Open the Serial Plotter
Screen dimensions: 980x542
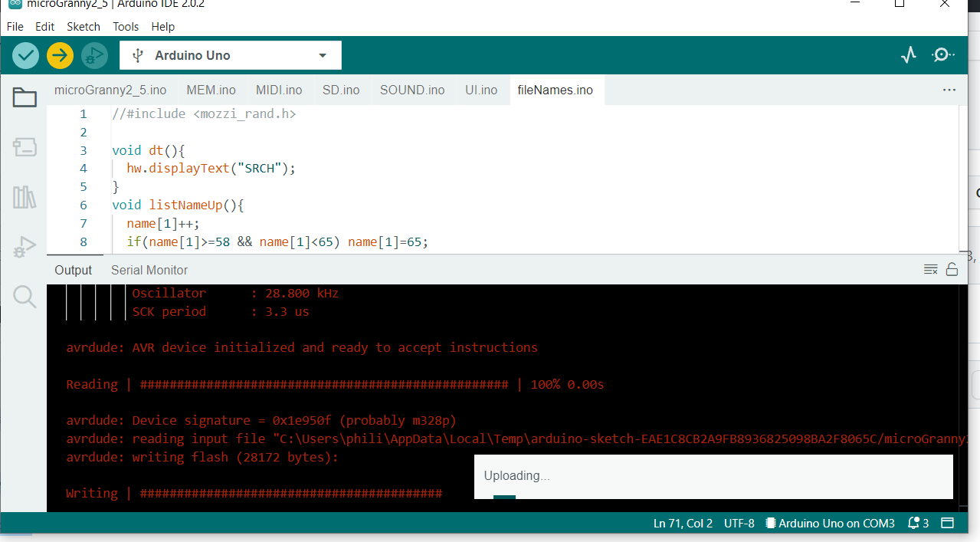click(x=908, y=54)
